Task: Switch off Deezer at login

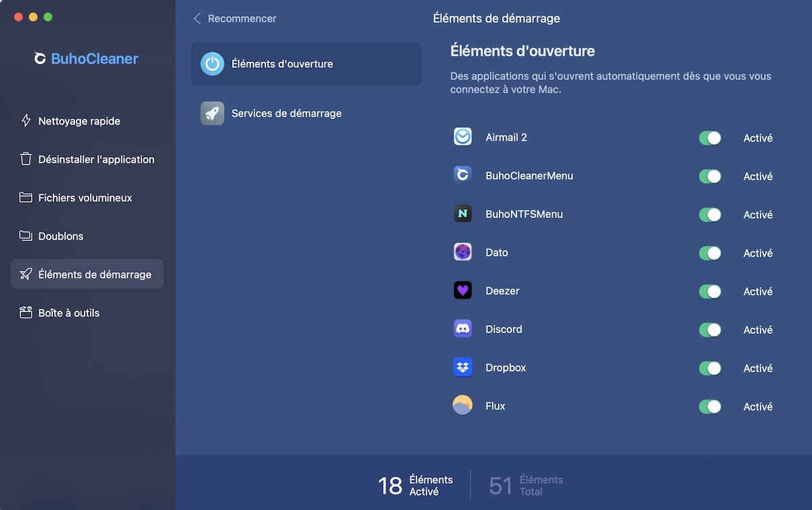Action: [x=710, y=291]
